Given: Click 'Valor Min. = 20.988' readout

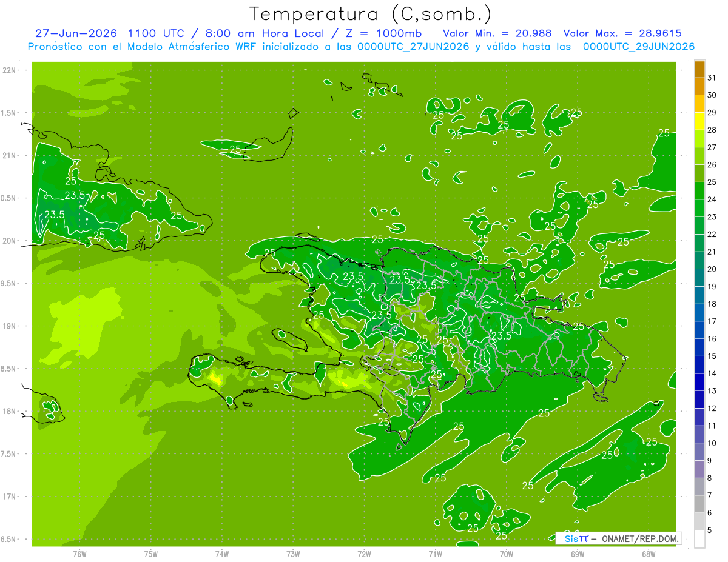Looking at the screenshot, I should (x=497, y=33).
